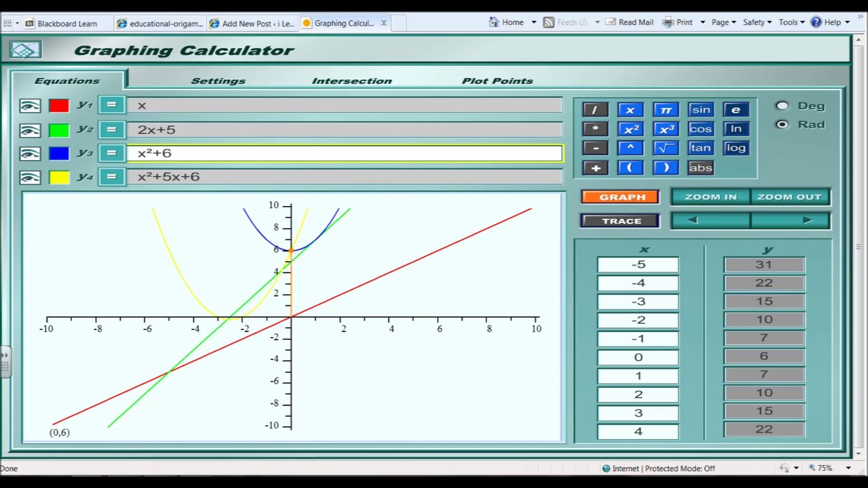This screenshot has width=868, height=488.
Task: Open the Page dropdown menu
Action: tap(724, 22)
